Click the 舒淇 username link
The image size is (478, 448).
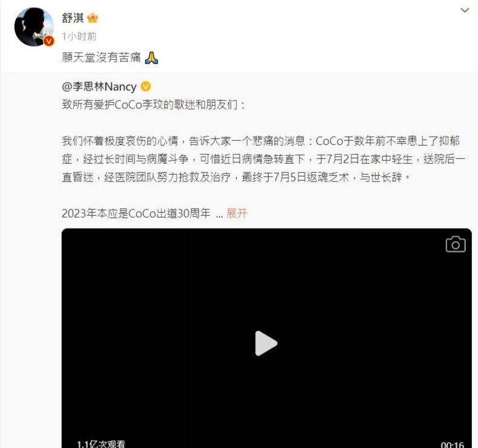73,18
